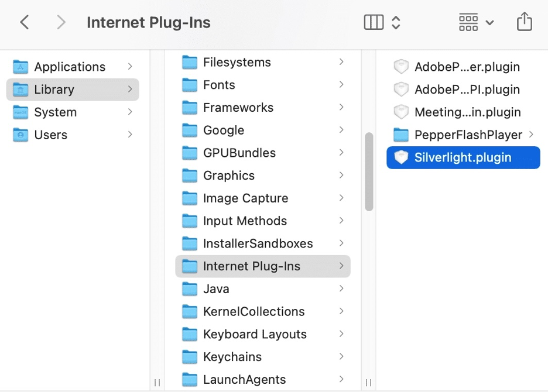Open the grouping options dropdown arrow
The height and width of the screenshot is (392, 548).
[490, 23]
